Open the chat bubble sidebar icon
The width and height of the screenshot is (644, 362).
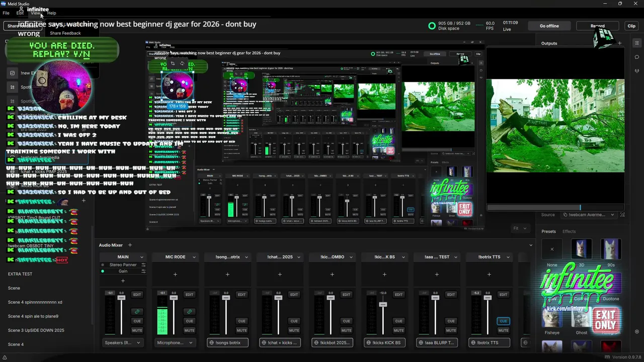coord(637,57)
